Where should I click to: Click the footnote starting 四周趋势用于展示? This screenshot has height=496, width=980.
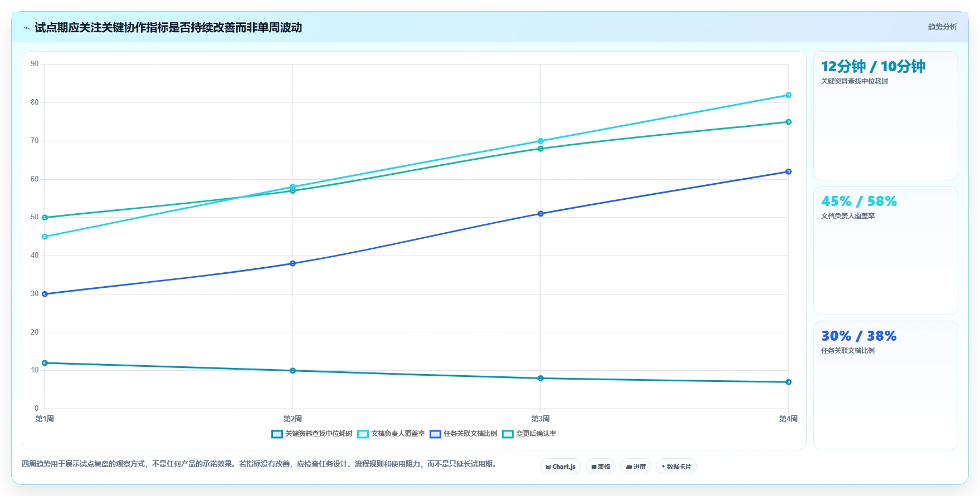click(260, 464)
